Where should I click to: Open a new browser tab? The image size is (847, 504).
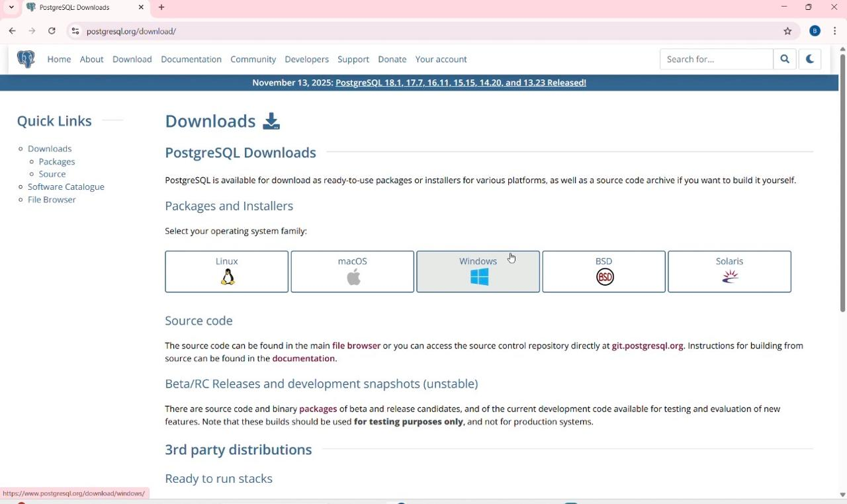click(161, 7)
